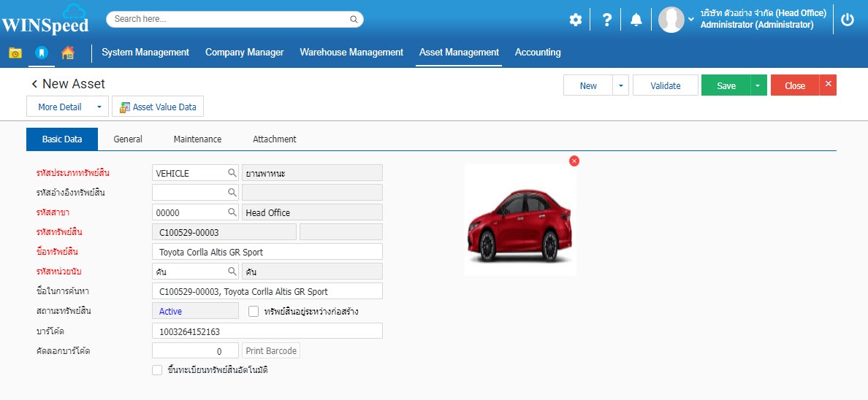Viewport: 868px width, 400px height.
Task: Expand the Save button dropdown arrow
Action: (758, 85)
